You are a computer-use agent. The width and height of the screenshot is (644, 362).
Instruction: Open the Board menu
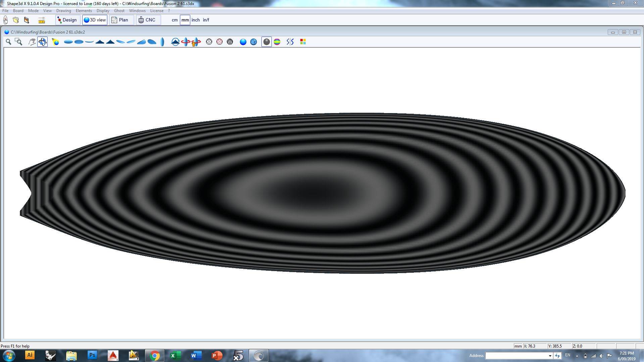(x=18, y=11)
